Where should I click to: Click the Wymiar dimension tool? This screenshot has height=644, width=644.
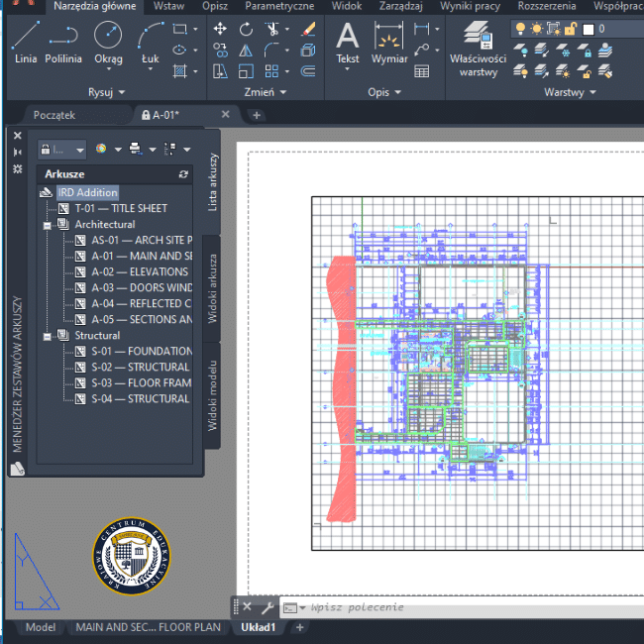[389, 43]
